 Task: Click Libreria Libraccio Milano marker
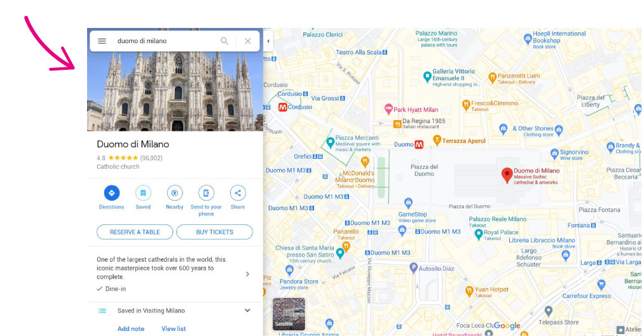(566, 255)
